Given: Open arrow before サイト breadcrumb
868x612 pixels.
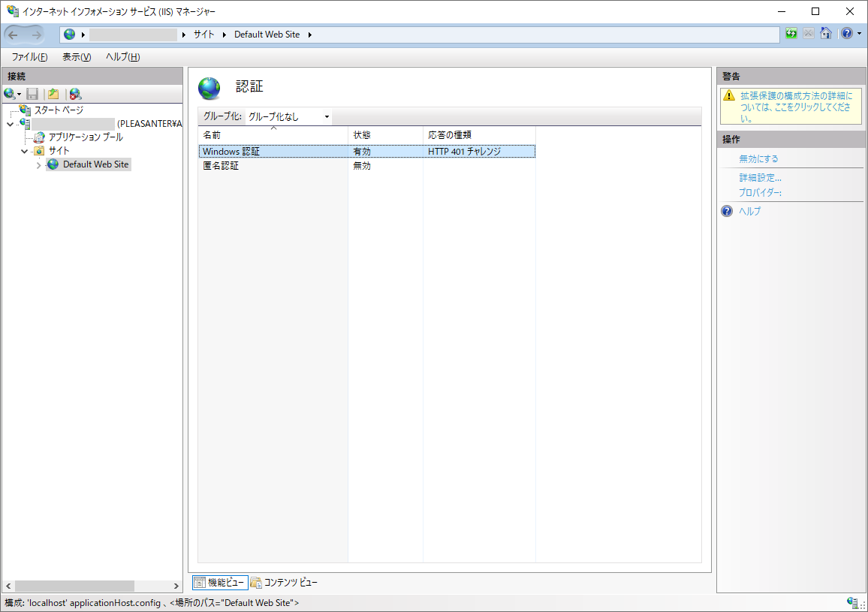Looking at the screenshot, I should (184, 35).
